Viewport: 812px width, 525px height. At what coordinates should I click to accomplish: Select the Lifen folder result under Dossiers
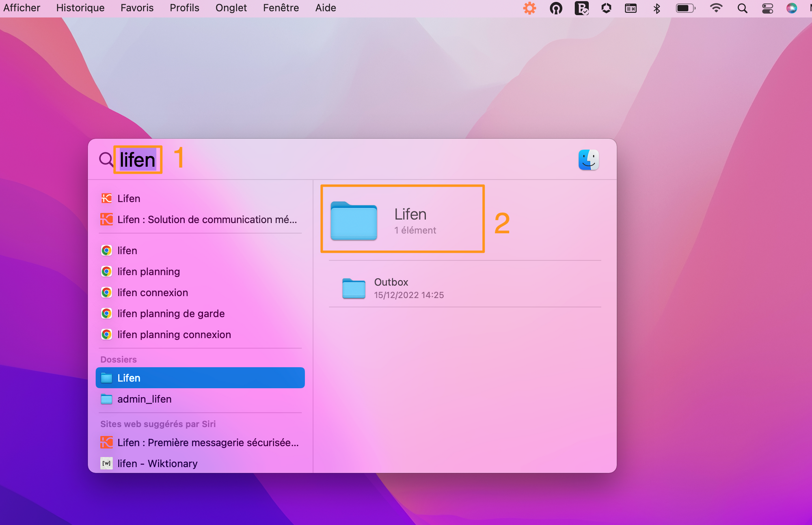[200, 378]
